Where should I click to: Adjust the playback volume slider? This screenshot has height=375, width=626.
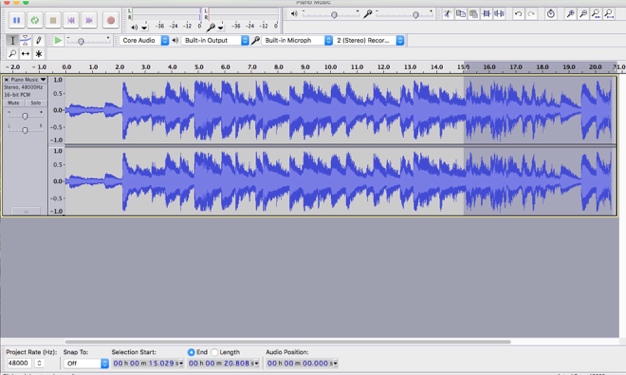click(334, 15)
